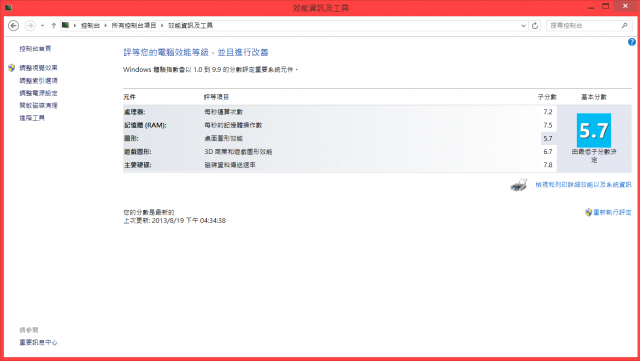Click the 7.2 processor subscore
The height and width of the screenshot is (361, 640).
[x=548, y=112]
